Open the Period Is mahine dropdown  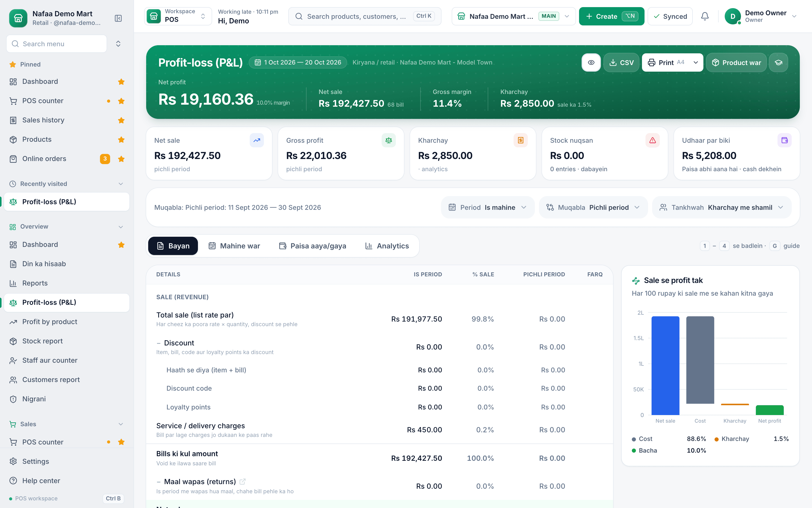click(487, 207)
